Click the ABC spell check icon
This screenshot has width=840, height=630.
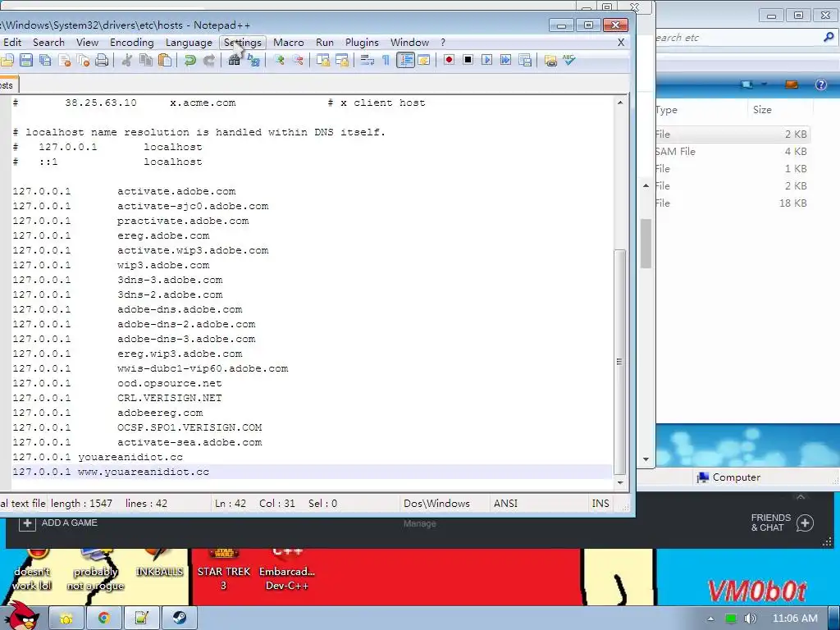[x=569, y=60]
